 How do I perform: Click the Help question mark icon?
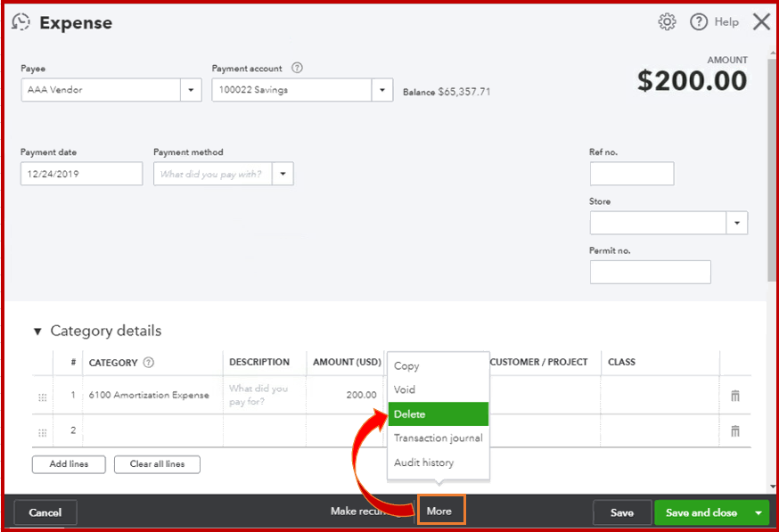[699, 22]
